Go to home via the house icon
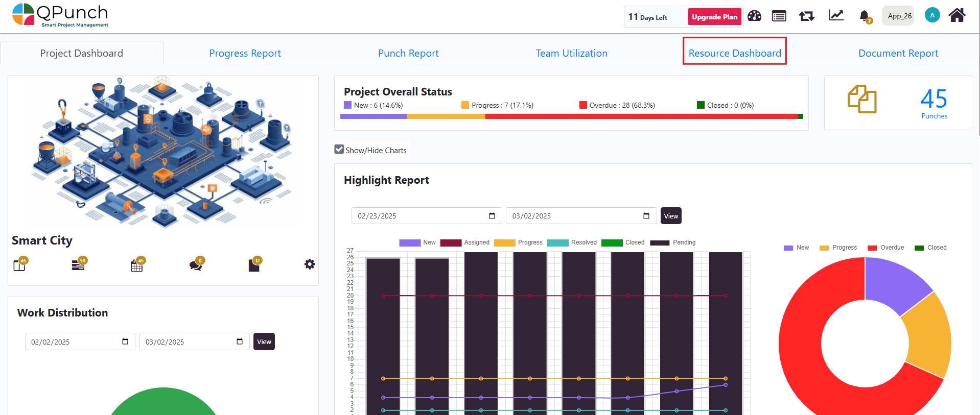Viewport: 980px width, 415px height. pos(956,16)
